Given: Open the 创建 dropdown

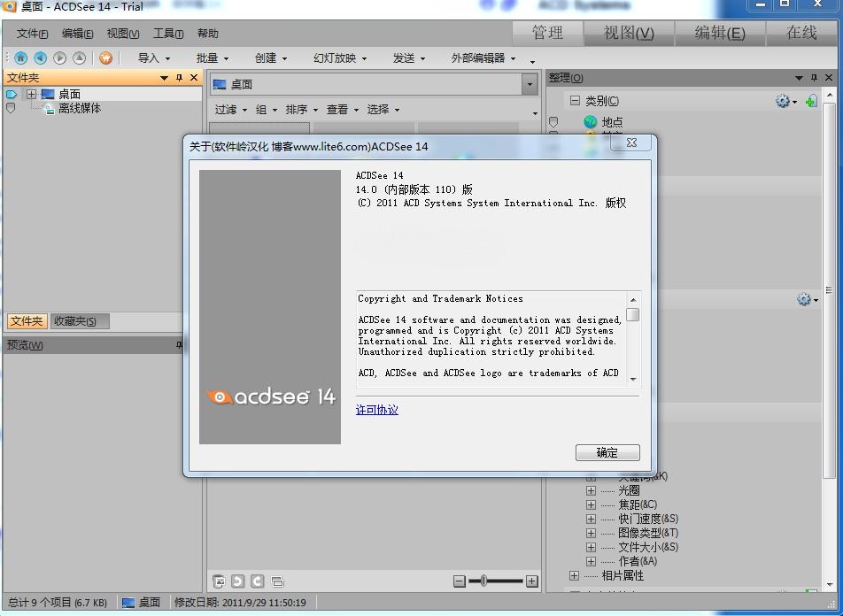Looking at the screenshot, I should point(271,58).
